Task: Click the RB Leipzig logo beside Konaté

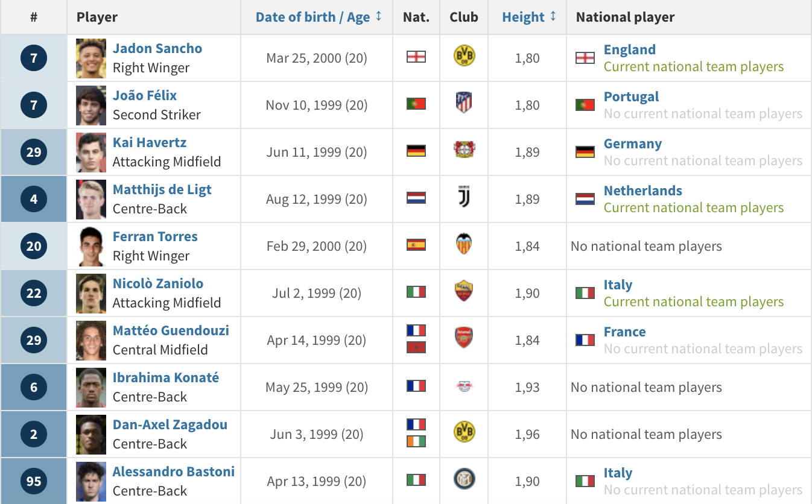Action: coord(464,386)
